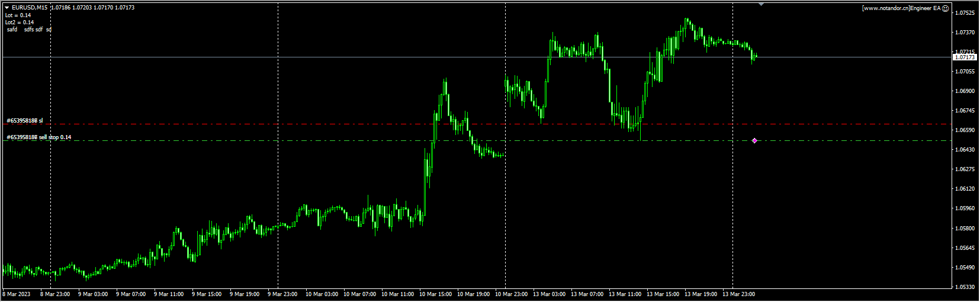Click price axis value 1.06745
This screenshot has width=980, height=302.
coord(965,111)
